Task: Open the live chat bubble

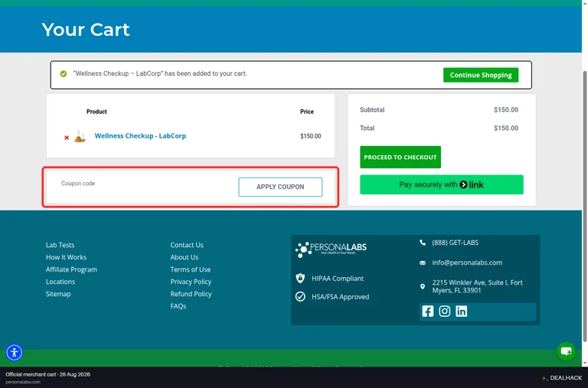Action: pos(566,351)
